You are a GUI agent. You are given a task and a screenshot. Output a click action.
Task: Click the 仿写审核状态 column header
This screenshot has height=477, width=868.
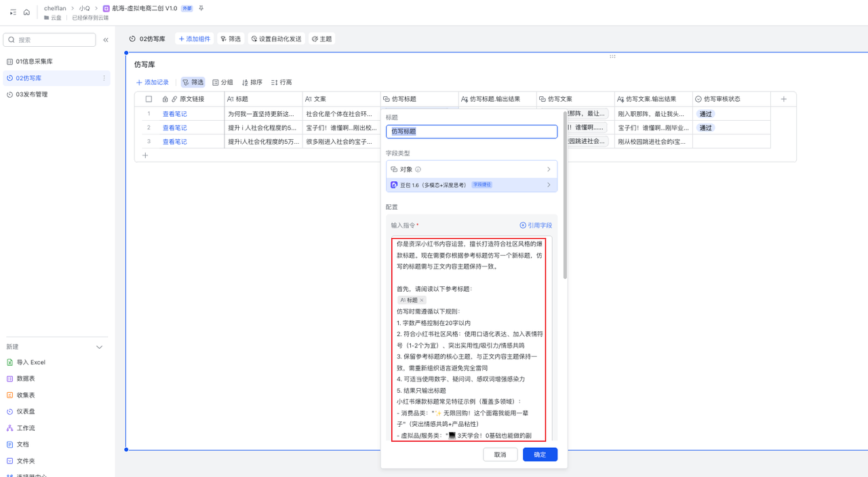[732, 99]
